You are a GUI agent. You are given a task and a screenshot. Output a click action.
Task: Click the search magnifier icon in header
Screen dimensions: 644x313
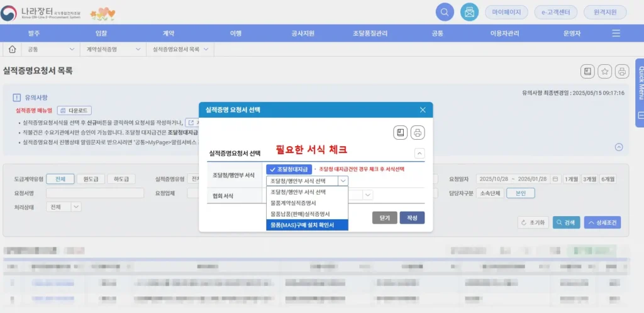[445, 12]
